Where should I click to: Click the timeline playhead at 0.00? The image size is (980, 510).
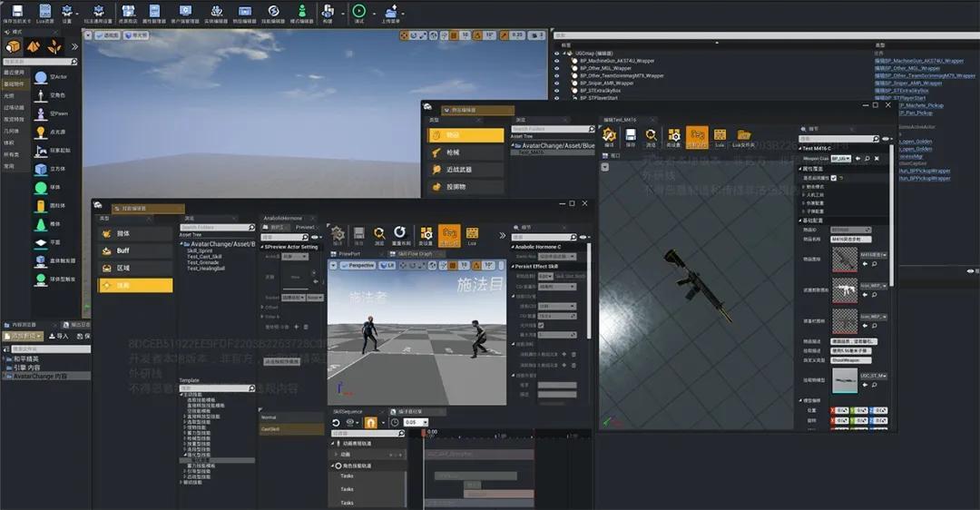[x=423, y=433]
